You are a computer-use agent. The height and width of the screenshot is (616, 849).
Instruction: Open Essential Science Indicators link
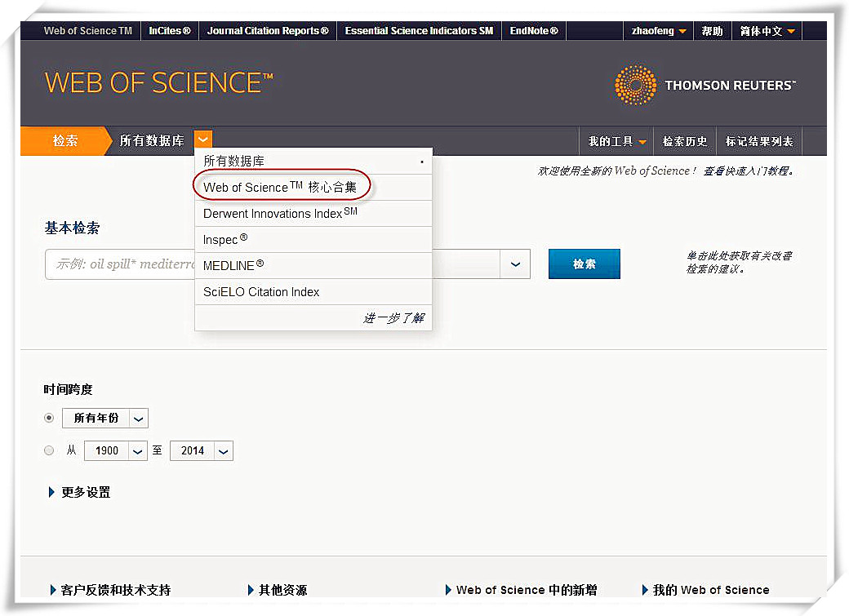coord(419,31)
